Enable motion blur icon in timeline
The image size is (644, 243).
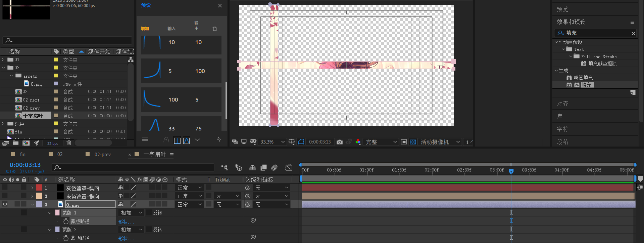[x=275, y=167]
